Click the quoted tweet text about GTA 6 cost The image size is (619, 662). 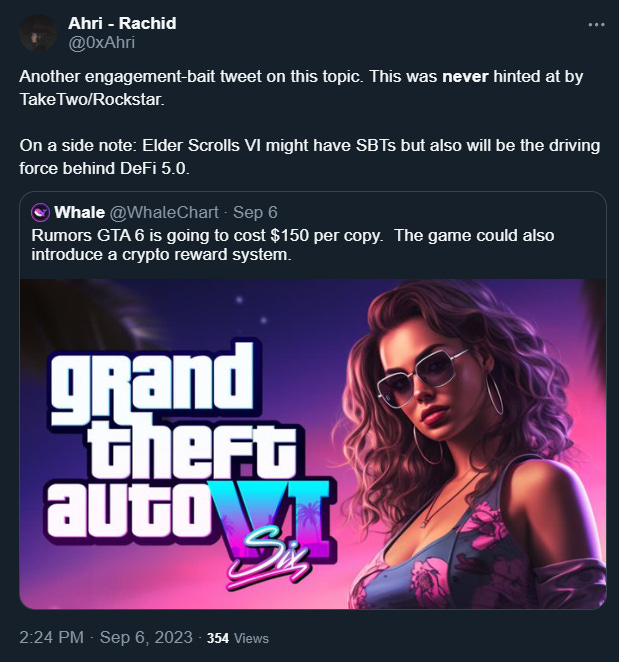coord(293,245)
